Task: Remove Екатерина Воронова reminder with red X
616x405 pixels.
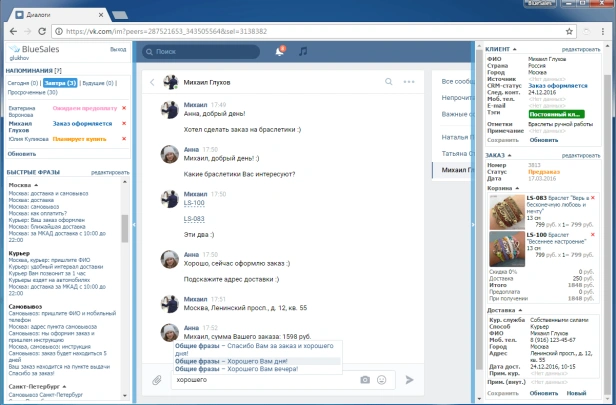Action: tap(123, 108)
